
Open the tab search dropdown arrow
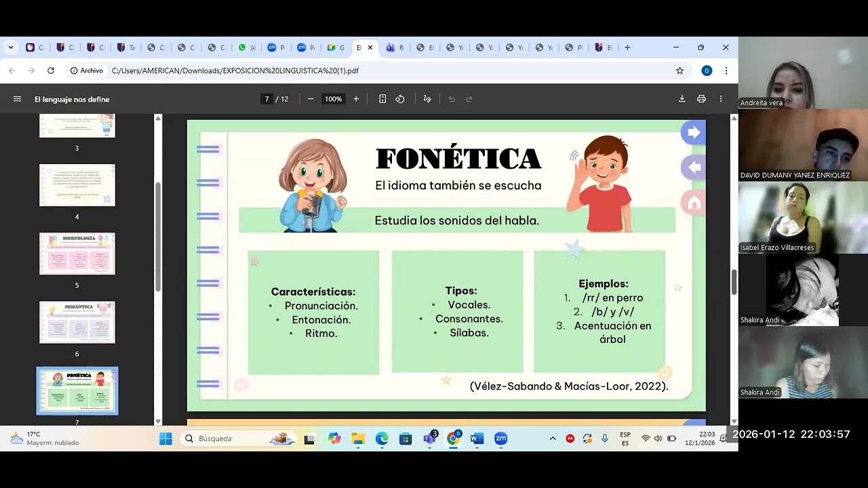coord(11,47)
